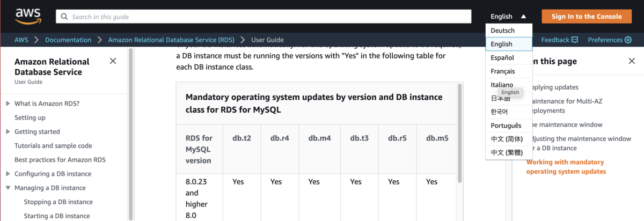This screenshot has height=221, width=644.
Task: Click the left sidebar scrollbar
Action: click(130, 134)
